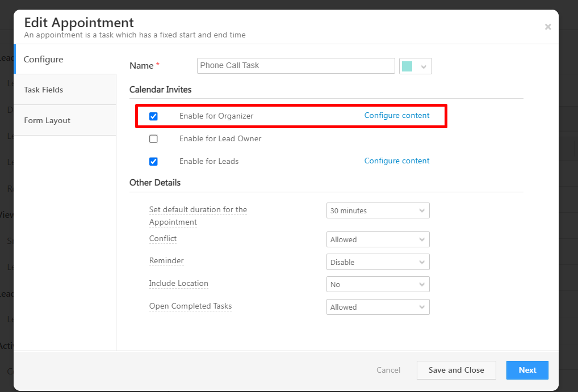Click Configure content link for Organizer
578x392 pixels.
[x=397, y=115]
